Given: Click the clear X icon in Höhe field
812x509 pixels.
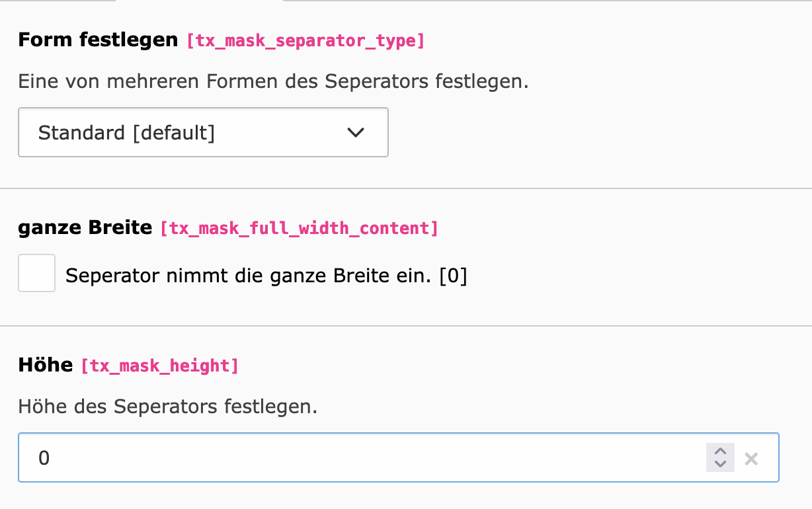Looking at the screenshot, I should tap(751, 458).
